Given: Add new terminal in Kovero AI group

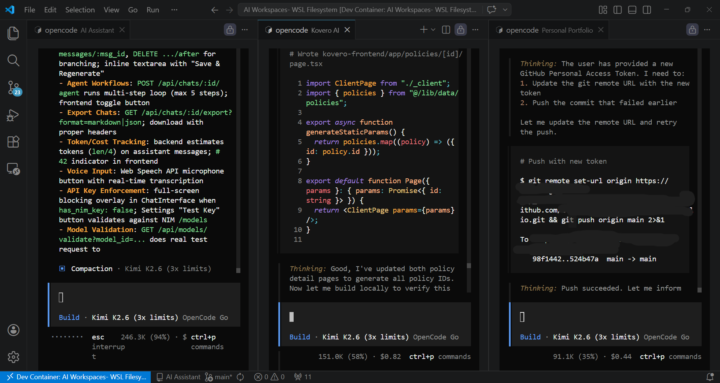Looking at the screenshot, I should click(x=423, y=30).
